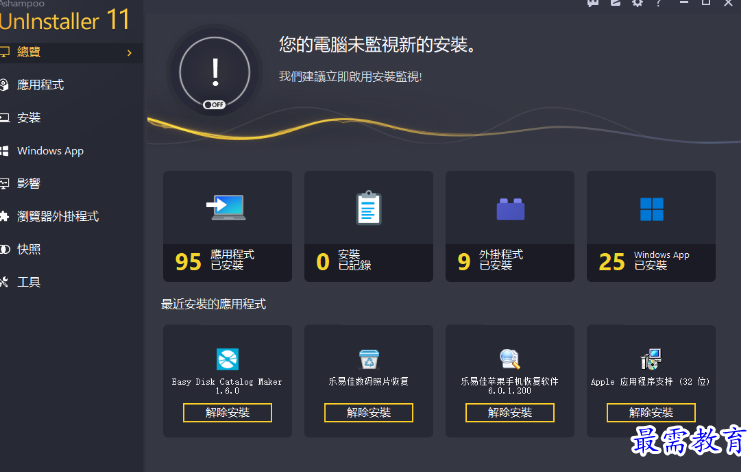Select 應用程式 in the sidebar
The image size is (755, 472).
(x=40, y=85)
